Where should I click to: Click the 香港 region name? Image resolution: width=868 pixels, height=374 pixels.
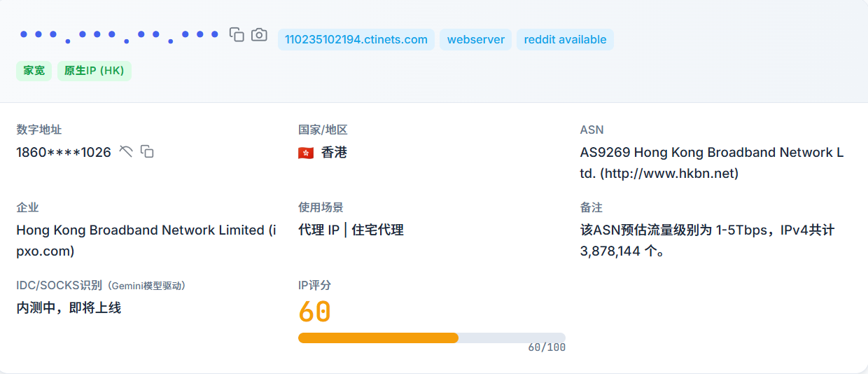tap(334, 153)
